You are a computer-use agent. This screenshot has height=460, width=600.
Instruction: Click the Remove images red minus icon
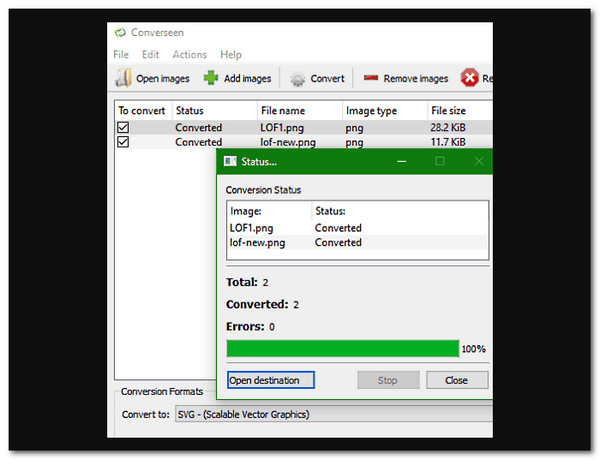coord(371,78)
